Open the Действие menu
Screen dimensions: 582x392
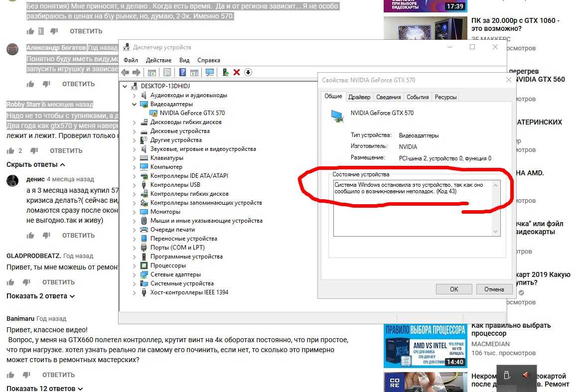pos(158,60)
